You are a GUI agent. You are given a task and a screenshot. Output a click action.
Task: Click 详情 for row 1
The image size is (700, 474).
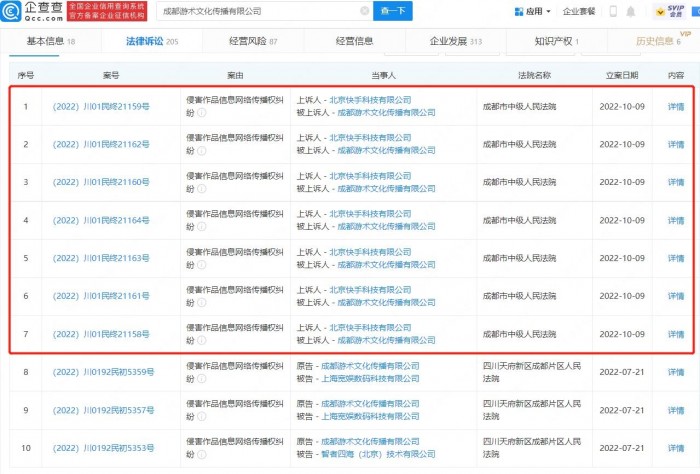[676, 107]
